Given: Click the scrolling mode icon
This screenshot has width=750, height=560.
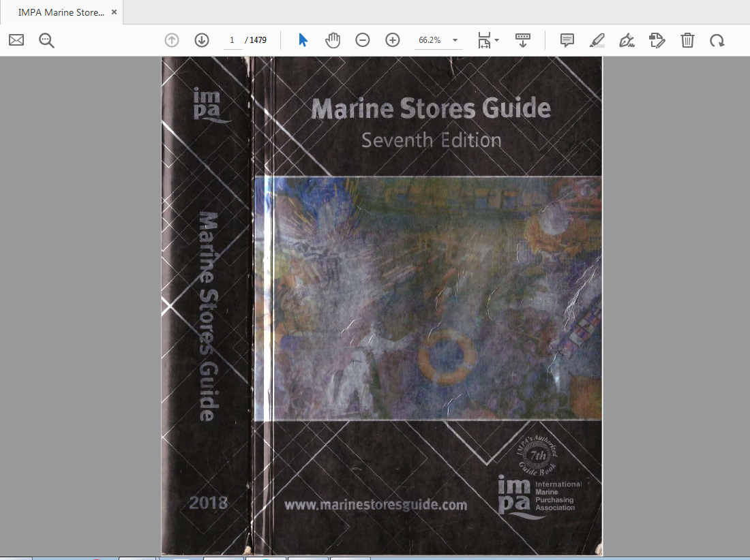Looking at the screenshot, I should 522,40.
